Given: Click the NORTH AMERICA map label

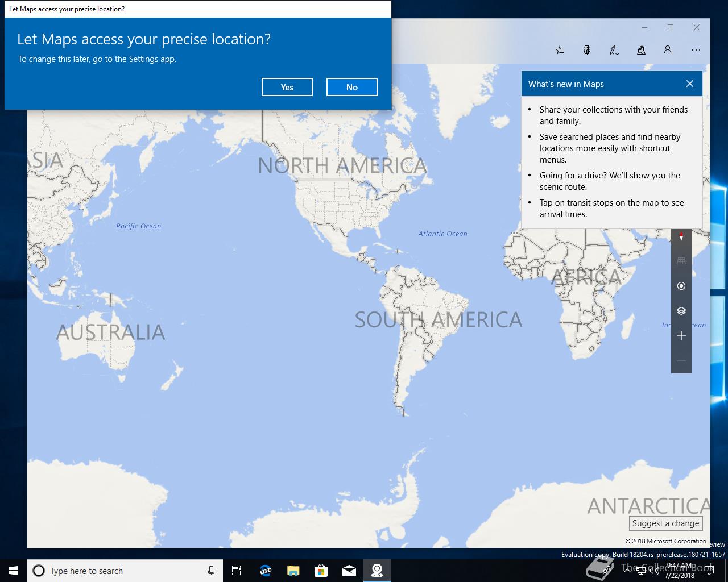Looking at the screenshot, I should pyautogui.click(x=342, y=165).
